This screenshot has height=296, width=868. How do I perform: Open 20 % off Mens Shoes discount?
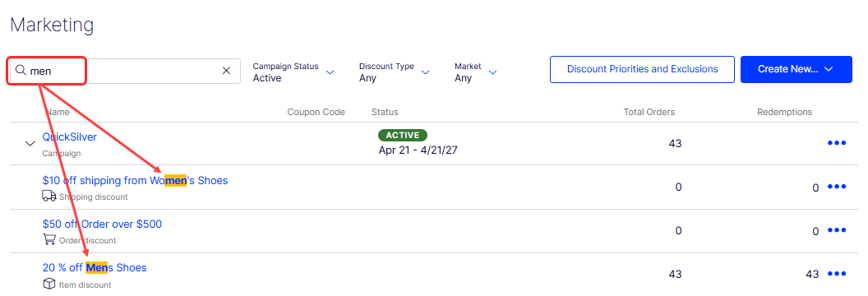point(95,268)
